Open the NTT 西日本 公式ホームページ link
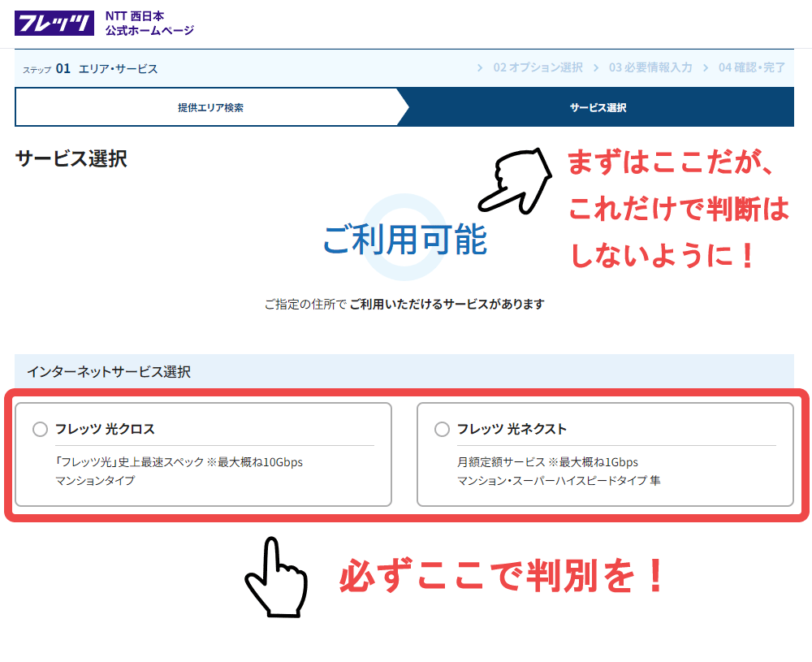 pos(149,24)
